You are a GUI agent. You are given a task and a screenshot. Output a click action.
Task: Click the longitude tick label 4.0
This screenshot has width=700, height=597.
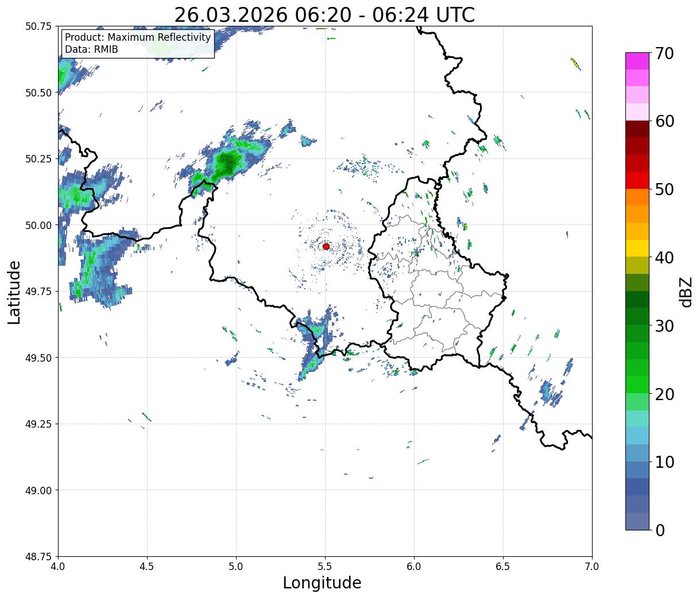coord(58,567)
